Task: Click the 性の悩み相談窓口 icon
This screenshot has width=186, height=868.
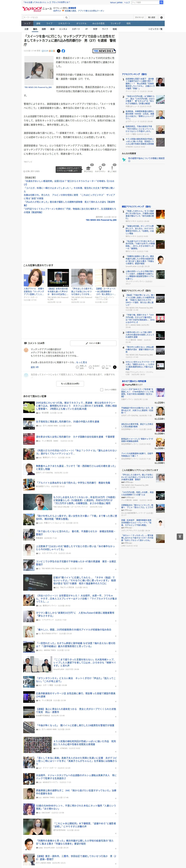Action: (124, 160)
